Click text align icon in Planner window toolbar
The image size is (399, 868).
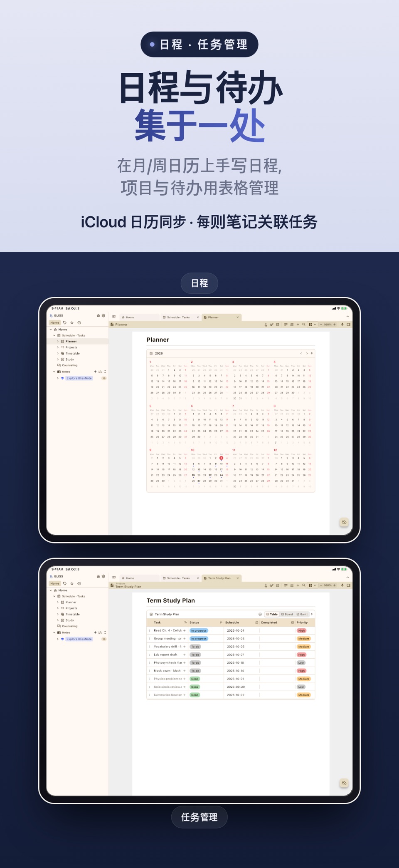(x=286, y=325)
